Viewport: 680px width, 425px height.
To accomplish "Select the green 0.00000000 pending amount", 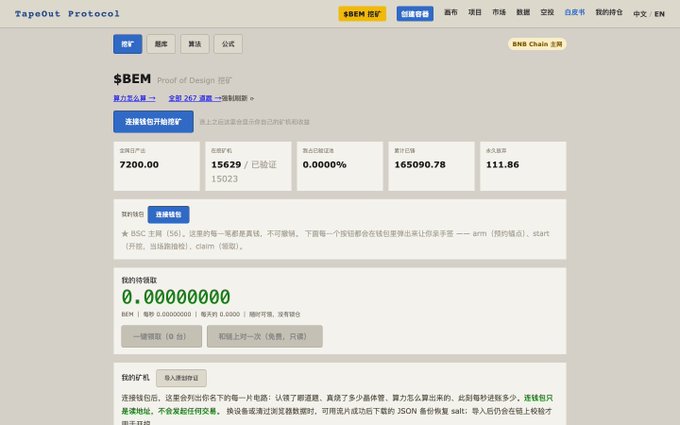I will (176, 297).
